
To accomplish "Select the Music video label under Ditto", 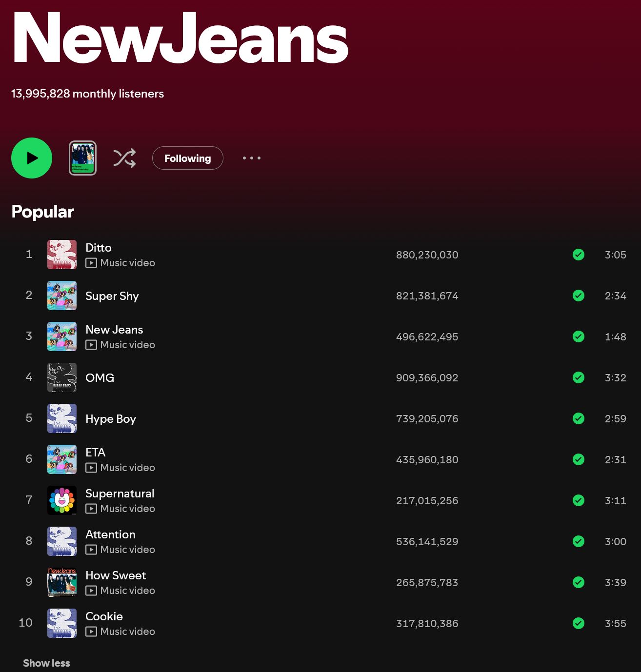I will [x=128, y=263].
